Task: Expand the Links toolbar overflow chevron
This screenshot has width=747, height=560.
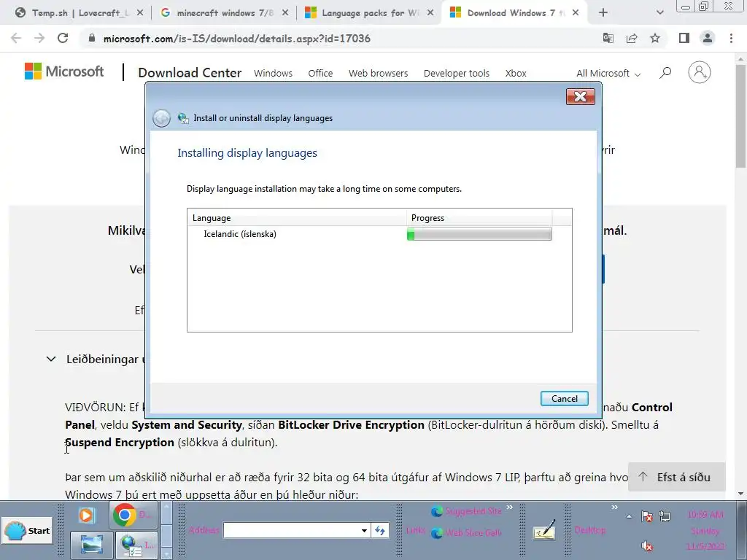Action: [509, 507]
